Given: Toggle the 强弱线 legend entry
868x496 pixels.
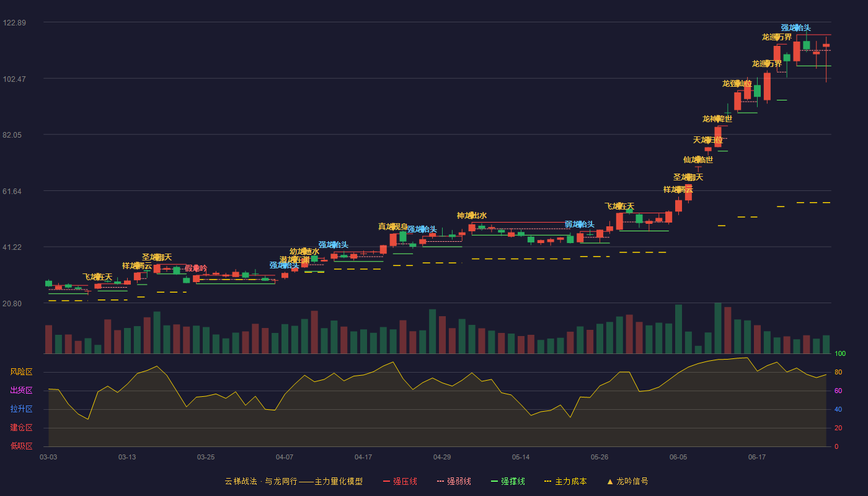Looking at the screenshot, I should (x=454, y=481).
